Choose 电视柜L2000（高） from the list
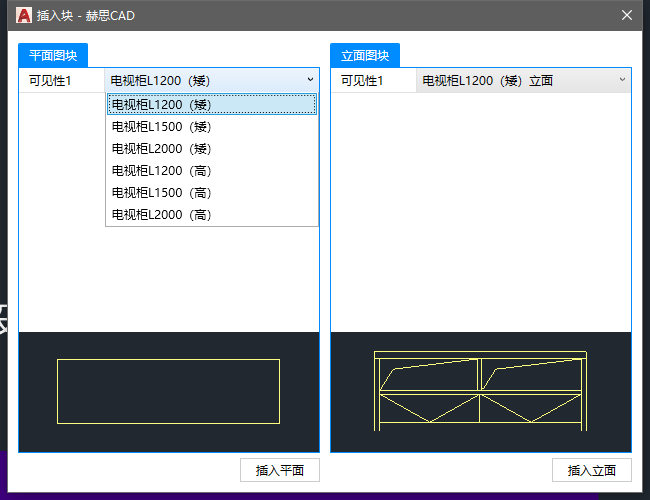 click(x=212, y=214)
